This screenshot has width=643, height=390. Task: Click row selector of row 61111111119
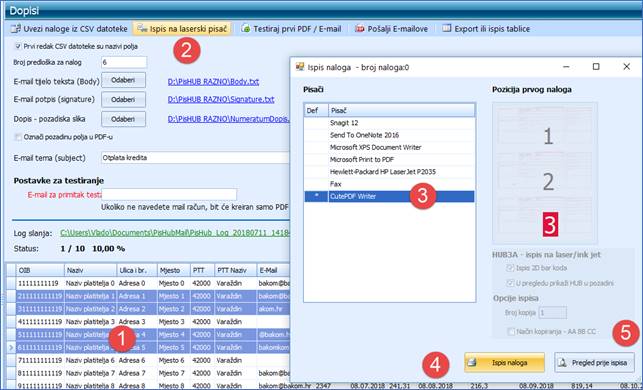coord(11,347)
